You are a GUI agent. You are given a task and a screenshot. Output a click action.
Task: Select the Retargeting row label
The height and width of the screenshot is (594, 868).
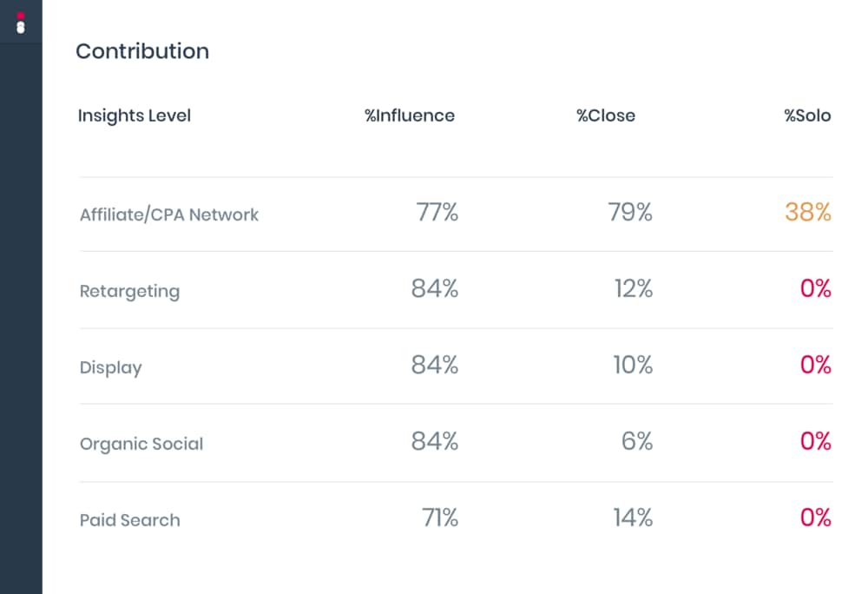point(129,291)
